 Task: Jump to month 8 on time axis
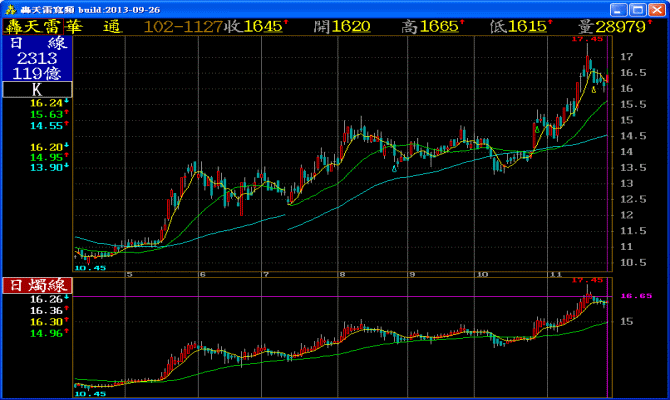[x=342, y=274]
